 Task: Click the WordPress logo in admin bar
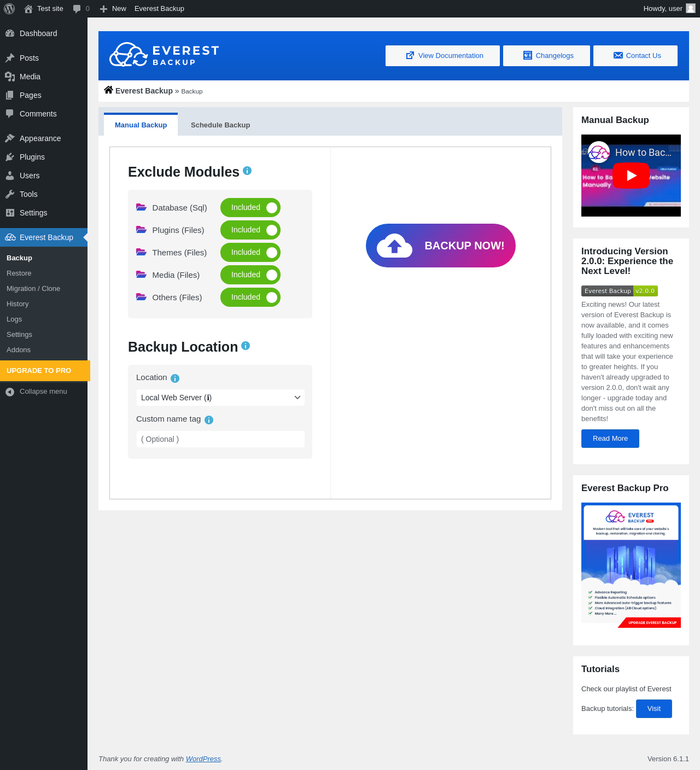tap(9, 9)
